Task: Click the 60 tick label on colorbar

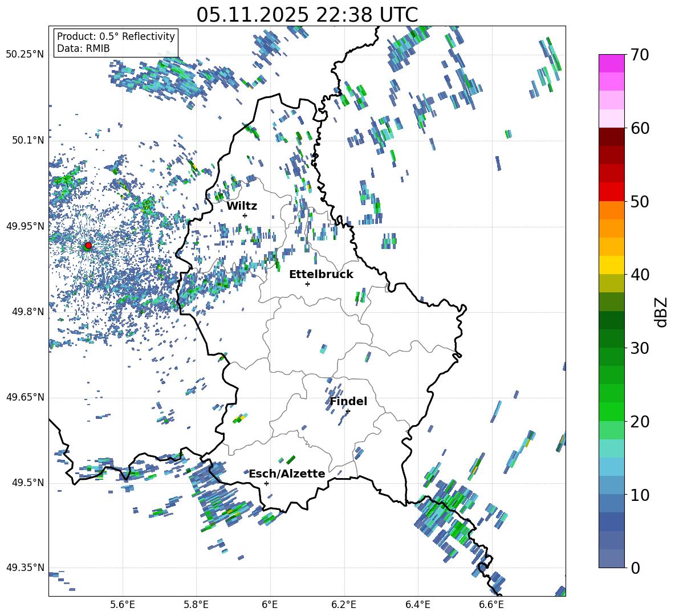Action: coord(639,128)
